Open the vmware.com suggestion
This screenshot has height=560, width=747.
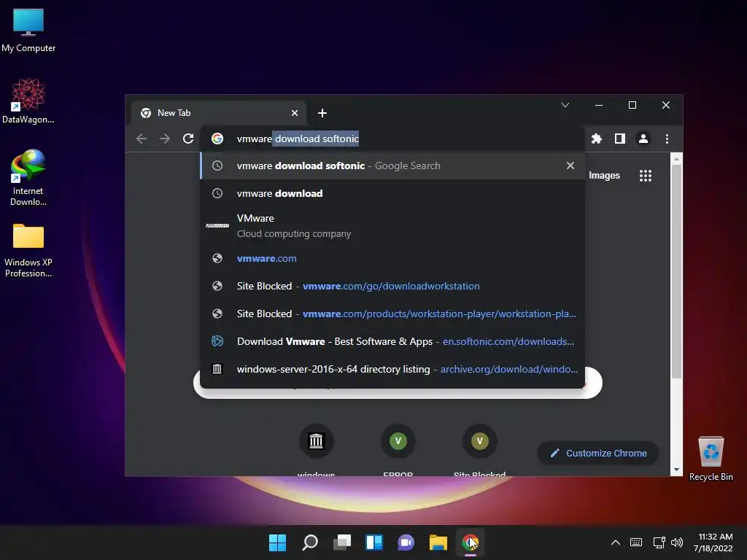(x=392, y=258)
